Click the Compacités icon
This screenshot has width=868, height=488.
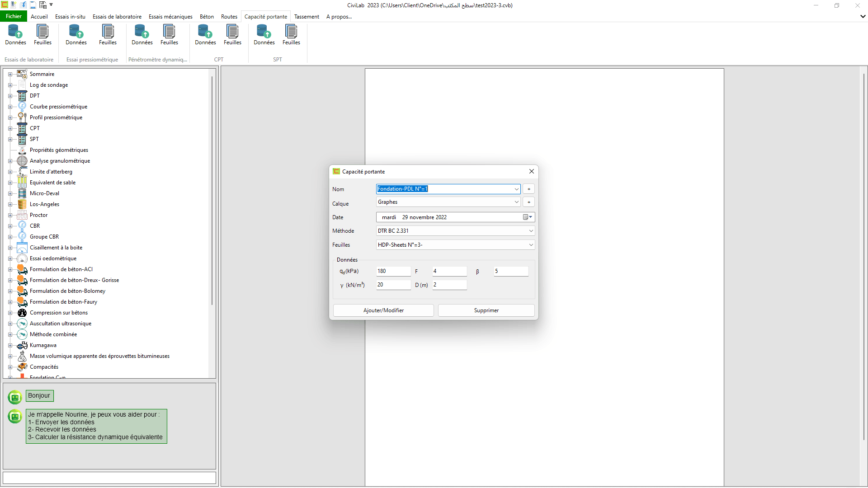(x=22, y=367)
